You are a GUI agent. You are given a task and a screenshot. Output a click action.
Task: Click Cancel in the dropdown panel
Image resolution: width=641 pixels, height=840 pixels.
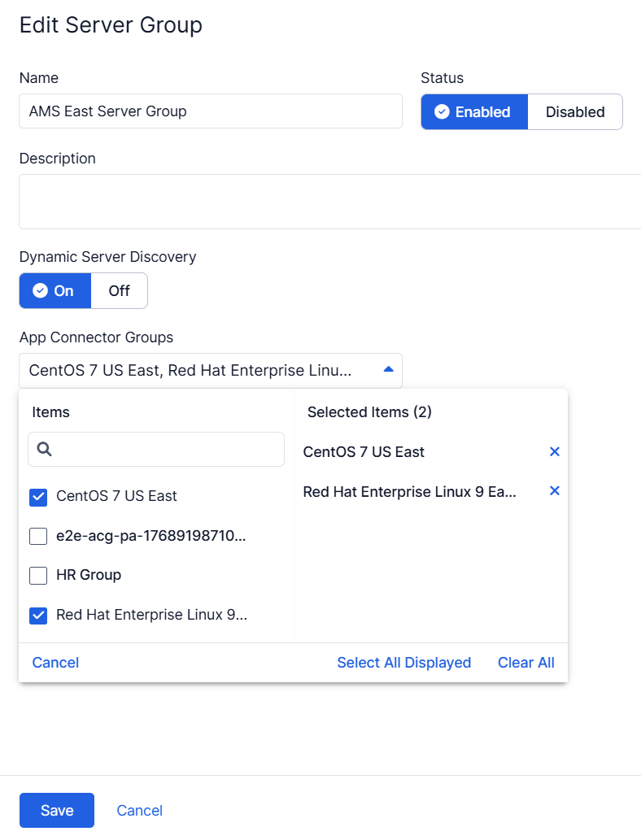pos(56,663)
